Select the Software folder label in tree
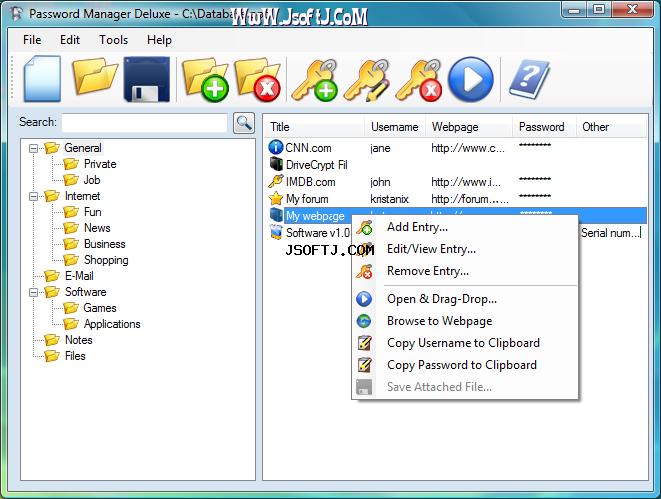Viewport: 661px width, 499px height. pos(86,292)
